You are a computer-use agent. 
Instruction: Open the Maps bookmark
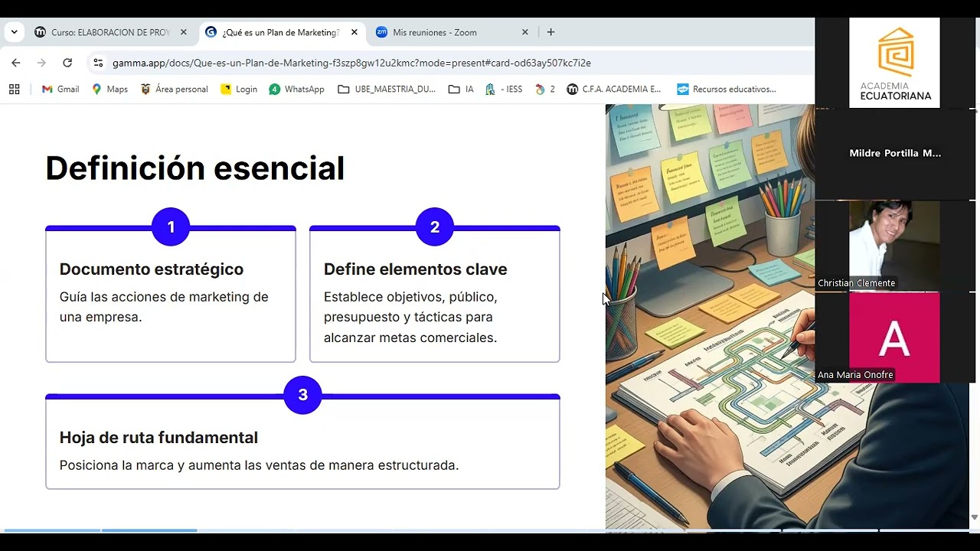pos(109,89)
